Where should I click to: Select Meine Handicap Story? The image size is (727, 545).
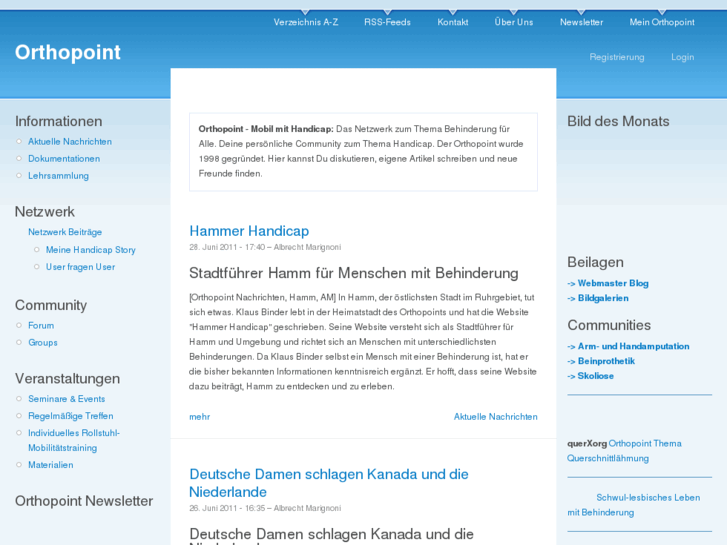90,250
